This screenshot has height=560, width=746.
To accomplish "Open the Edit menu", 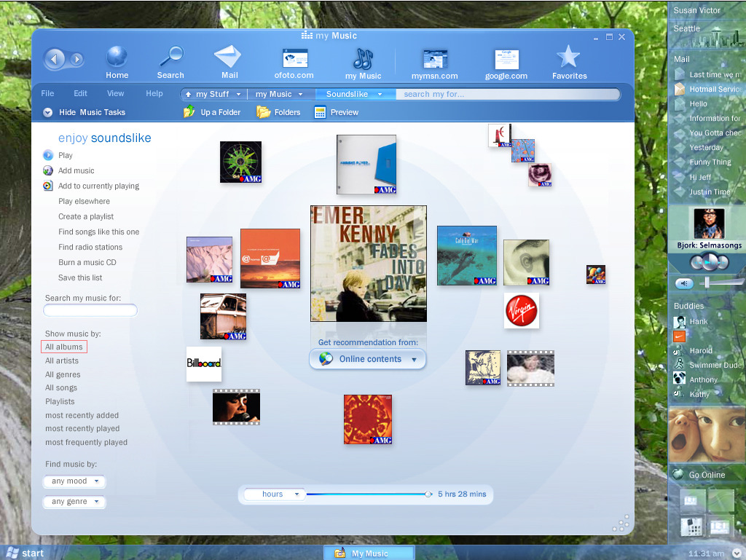I will (x=80, y=93).
